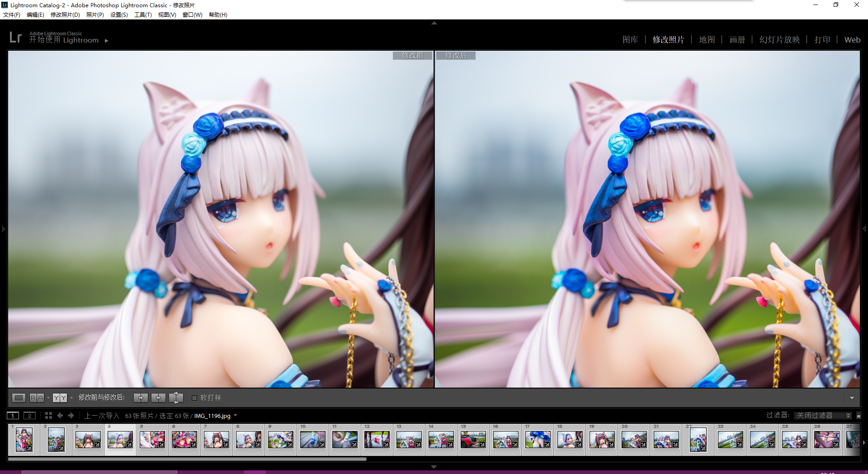Enable the 软打样 soft proofing checkbox

click(194, 398)
